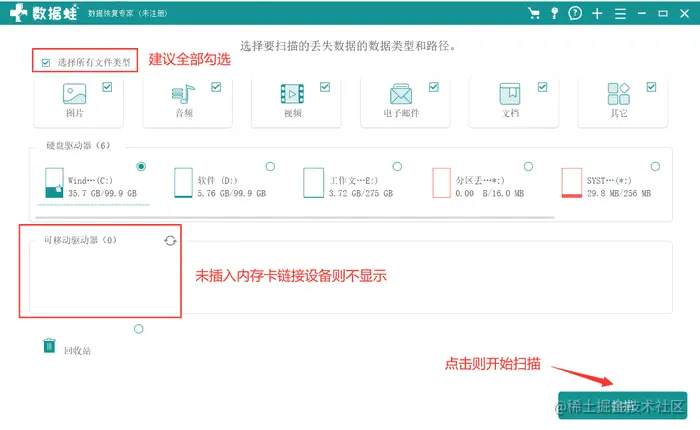
Task: Select the SYST…(*:) drive radio button
Action: 655,166
